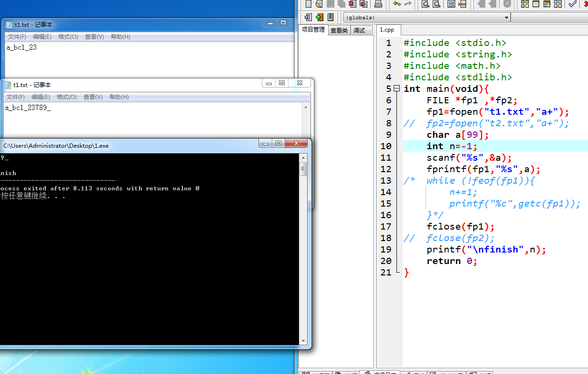Click the Go to function toolbar icon

pyautogui.click(x=451, y=4)
